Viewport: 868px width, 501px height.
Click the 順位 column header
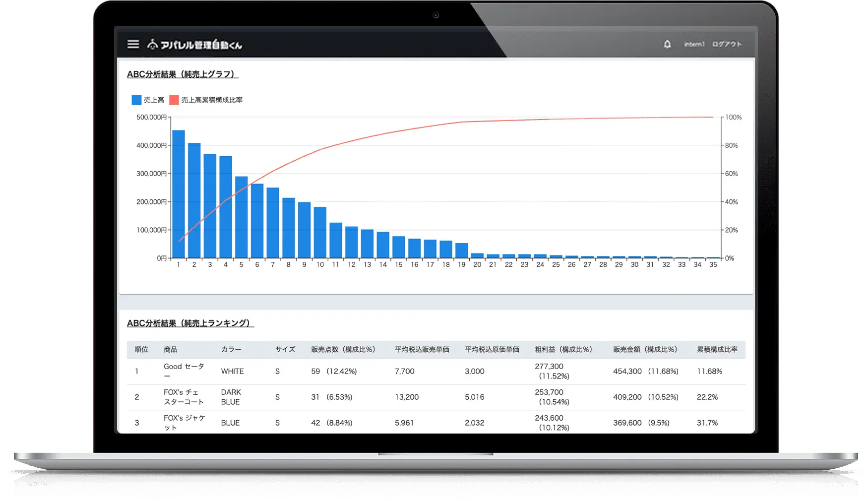(141, 349)
